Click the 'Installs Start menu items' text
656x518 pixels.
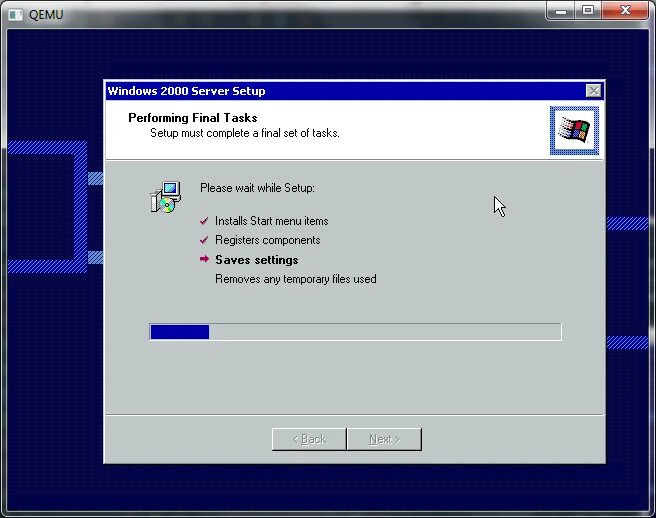[x=272, y=221]
